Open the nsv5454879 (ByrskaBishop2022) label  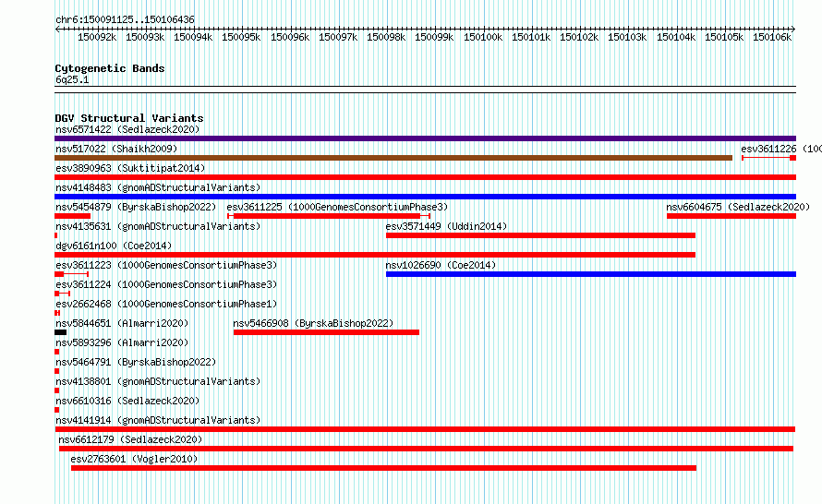(136, 207)
